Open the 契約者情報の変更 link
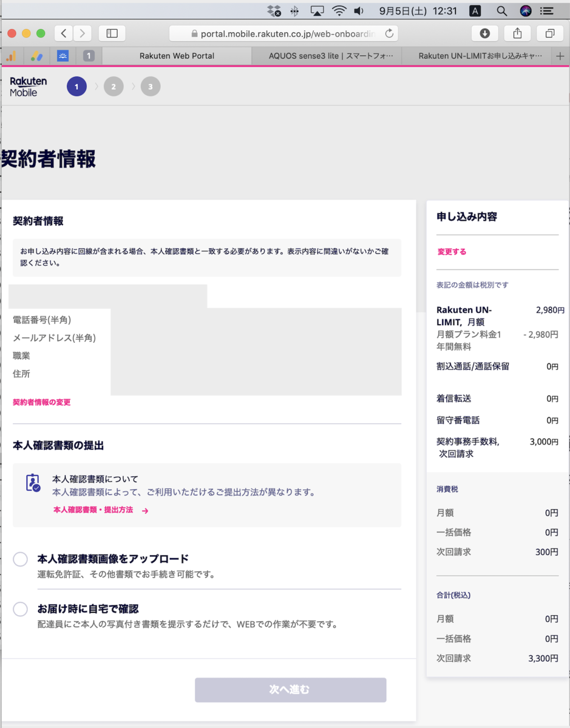570x728 pixels. [x=41, y=402]
